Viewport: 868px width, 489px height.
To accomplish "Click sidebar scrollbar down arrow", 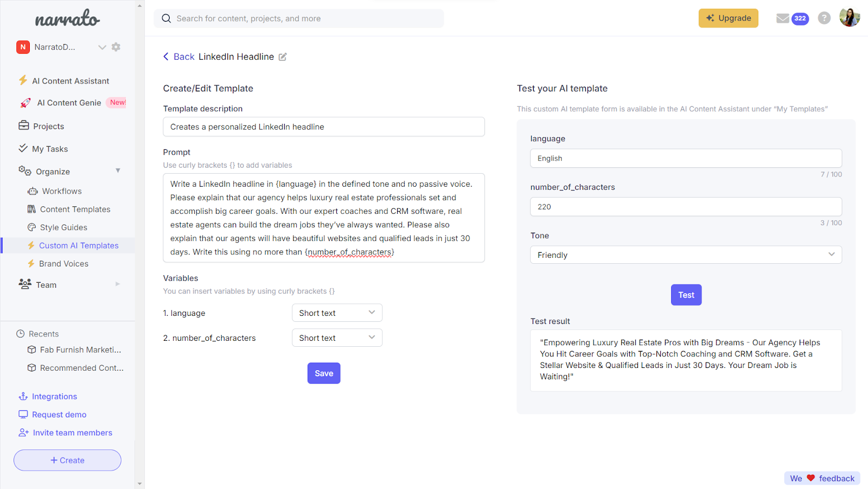I will [140, 484].
